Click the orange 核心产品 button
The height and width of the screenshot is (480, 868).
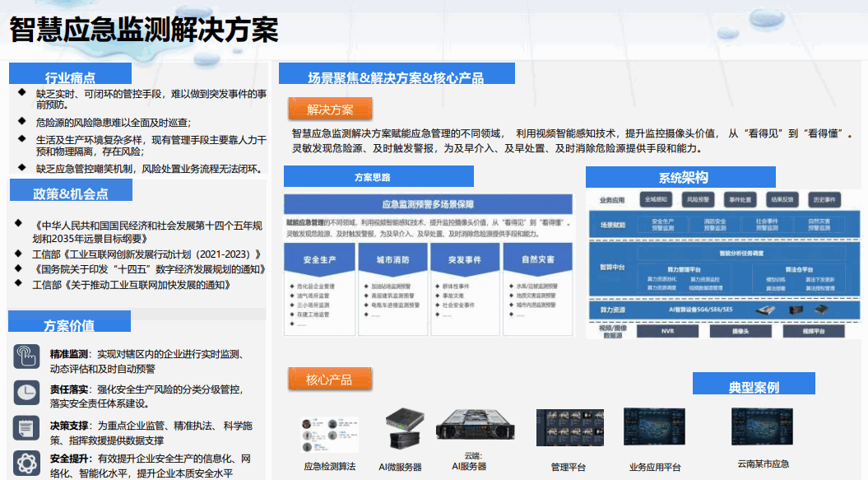329,380
